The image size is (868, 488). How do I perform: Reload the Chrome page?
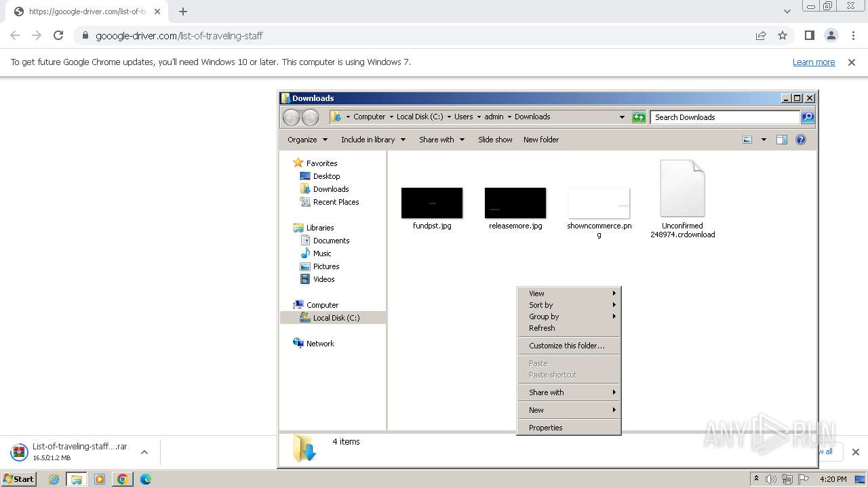[58, 35]
